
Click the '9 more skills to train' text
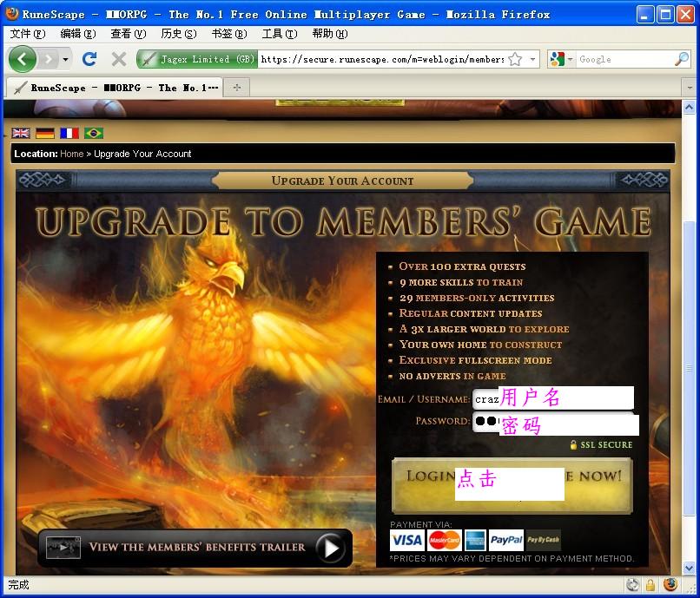461,282
